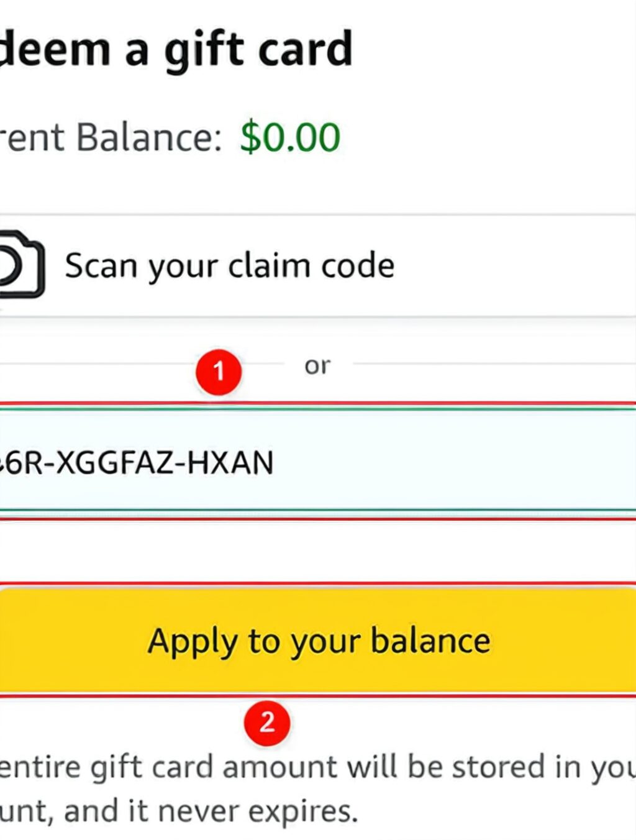This screenshot has width=636, height=840.
Task: Click the $0.00 balance amount
Action: pyautogui.click(x=291, y=137)
